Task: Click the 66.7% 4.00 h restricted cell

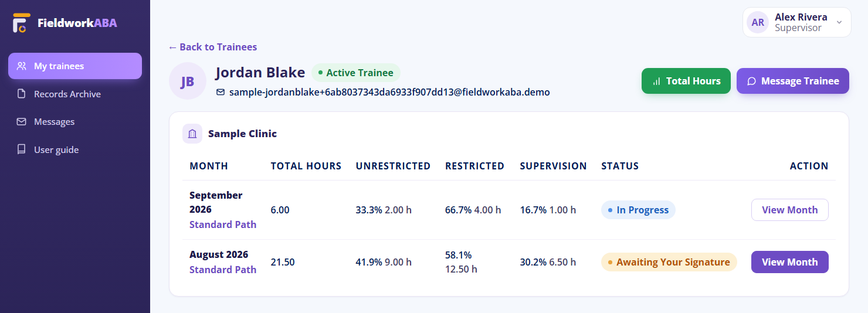Action: pyautogui.click(x=473, y=210)
